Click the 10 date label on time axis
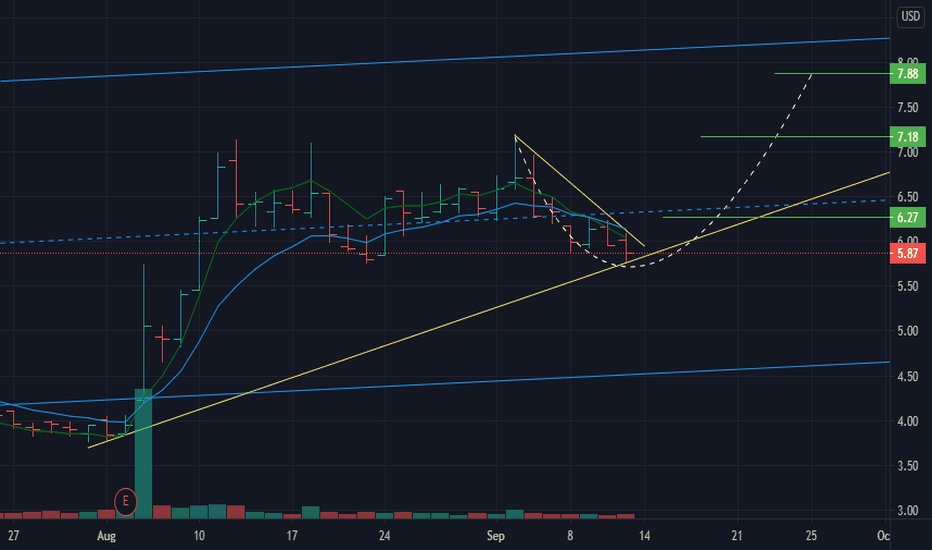The width and height of the screenshot is (932, 550). (x=199, y=536)
